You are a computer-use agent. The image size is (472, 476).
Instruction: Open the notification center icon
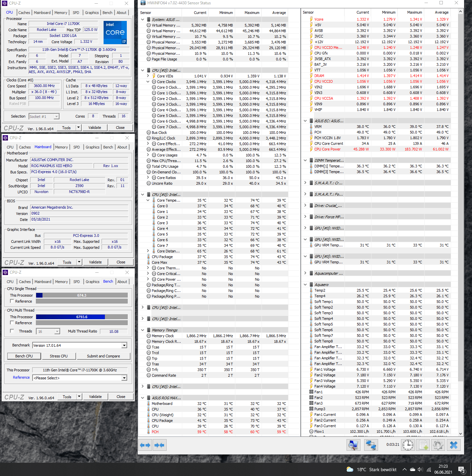(x=461, y=470)
